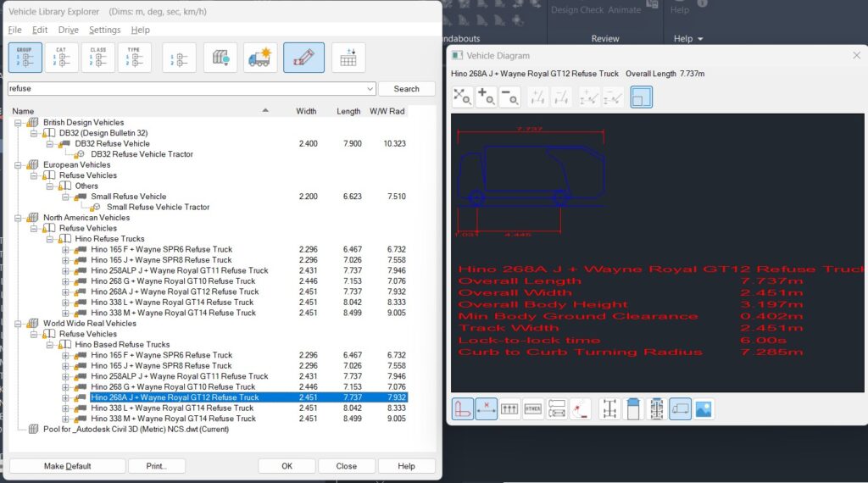Click the blue-cab vehicle top view icon
This screenshot has height=483, width=868.
pyautogui.click(x=633, y=409)
